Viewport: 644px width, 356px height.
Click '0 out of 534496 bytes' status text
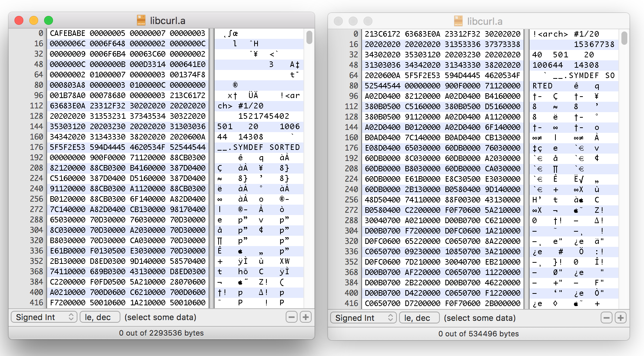pos(478,334)
